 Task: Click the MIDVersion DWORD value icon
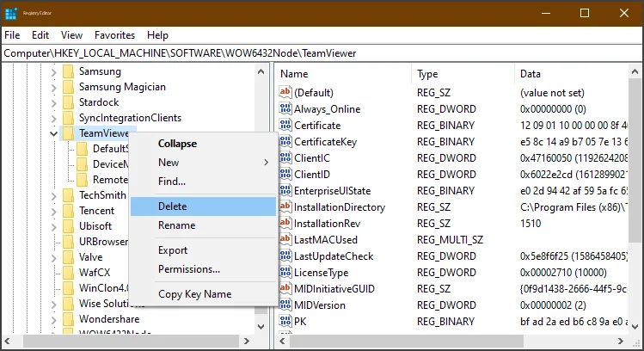(x=285, y=305)
